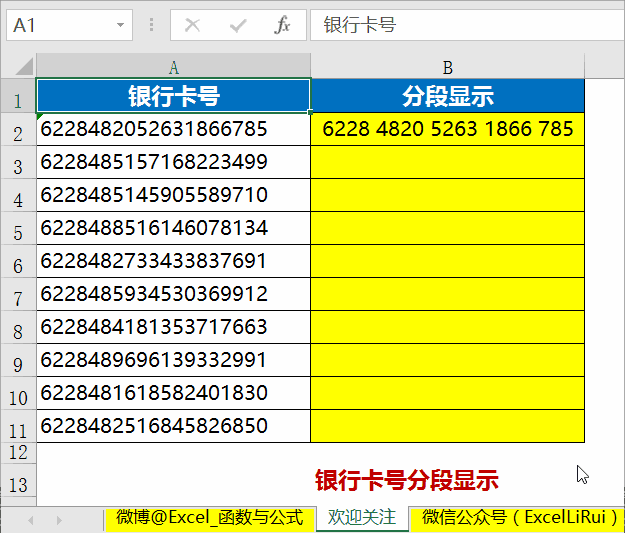Select cell with 6228481618582401830
Image resolution: width=625 pixels, height=533 pixels.
[173, 393]
